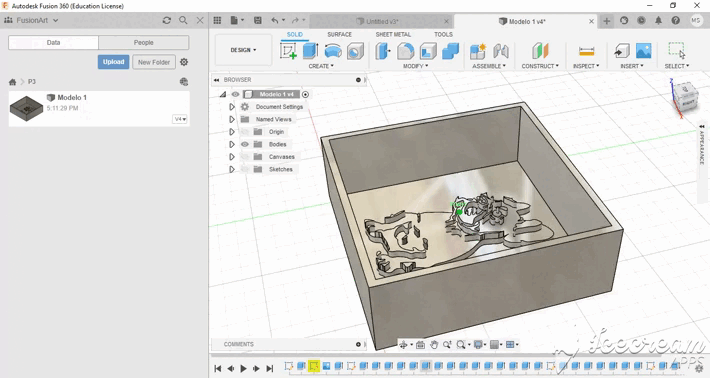Screen dimensions: 710x378
Task: Expand the Sketches folder in browser
Action: click(232, 169)
